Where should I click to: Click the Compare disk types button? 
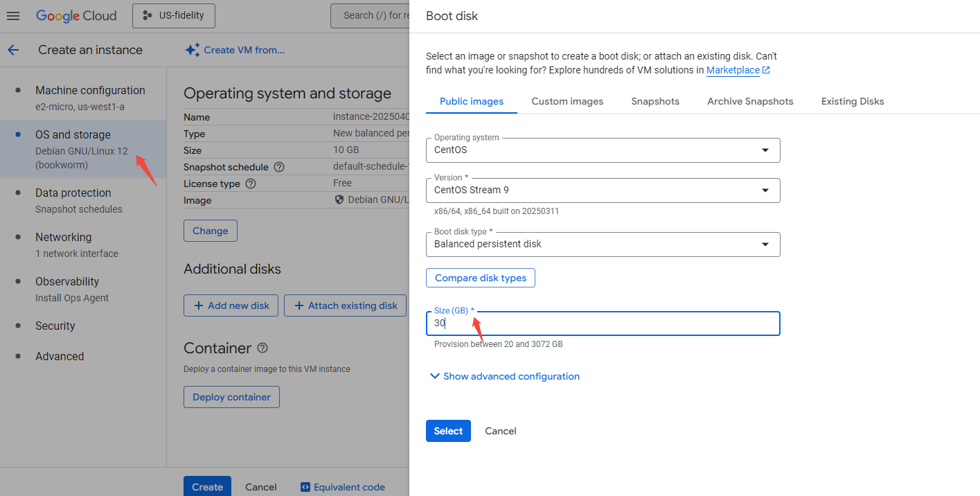click(481, 278)
